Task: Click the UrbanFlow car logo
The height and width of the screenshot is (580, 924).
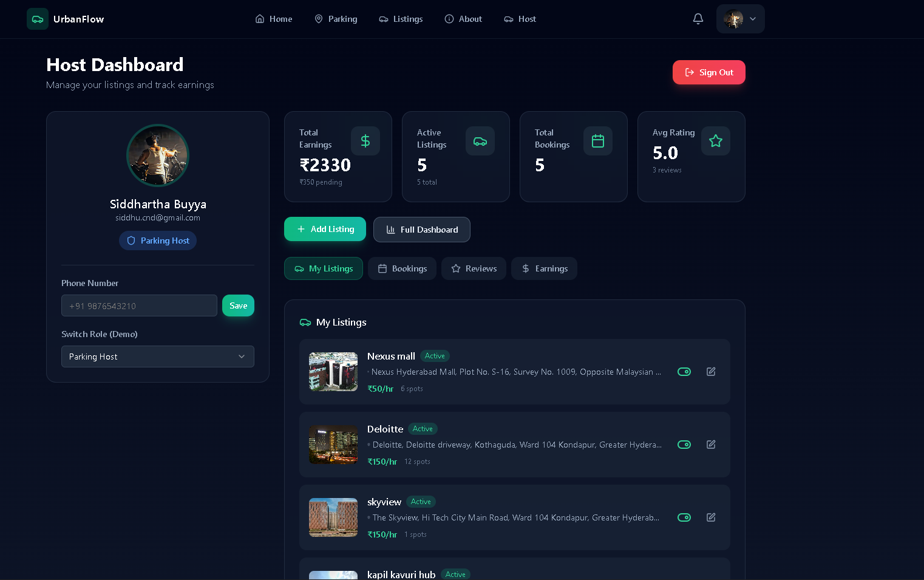Action: 38,19
